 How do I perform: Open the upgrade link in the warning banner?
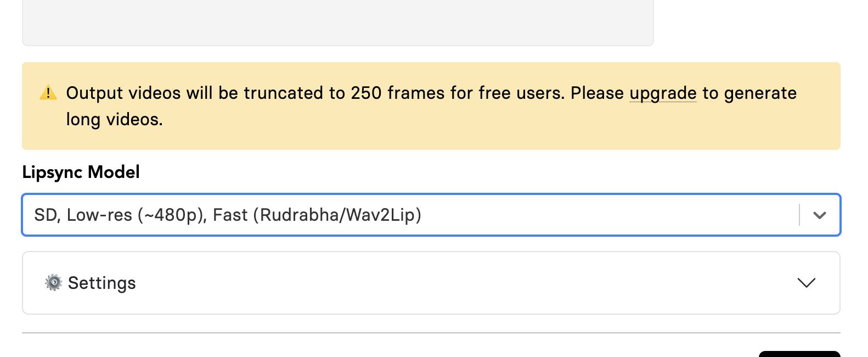coord(663,93)
